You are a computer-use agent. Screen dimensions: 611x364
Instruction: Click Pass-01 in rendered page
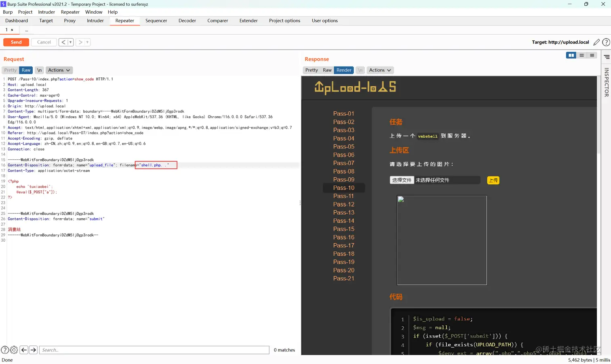(343, 113)
